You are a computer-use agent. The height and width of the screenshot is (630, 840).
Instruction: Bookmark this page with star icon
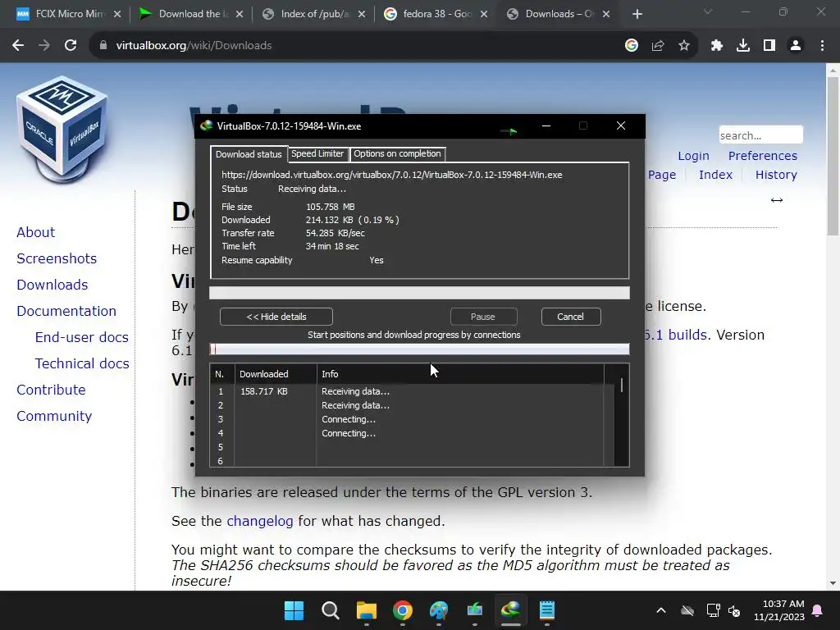click(x=684, y=46)
